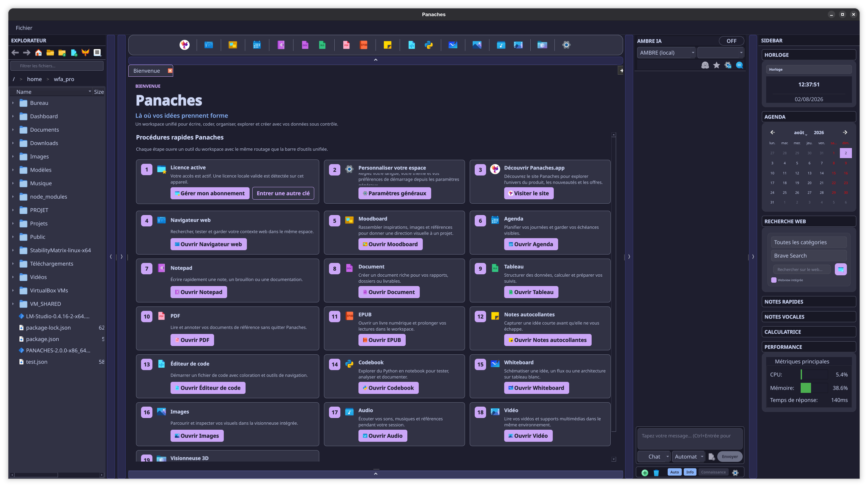The image size is (868, 487).
Task: Go to home folder in Explorateur toolbar
Action: click(39, 53)
